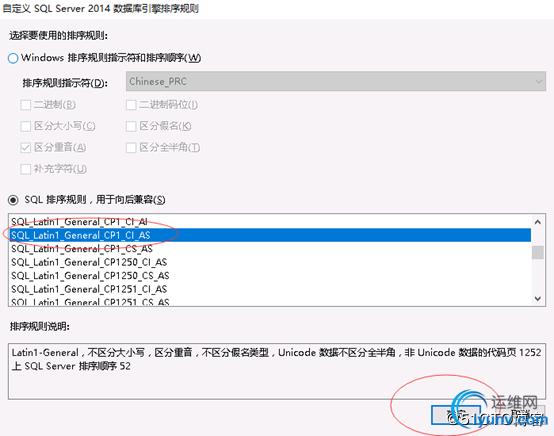The image size is (554, 436).
Task: Select the Windows 排序规则指示符和排序顺序 radio button
Action: (x=13, y=58)
